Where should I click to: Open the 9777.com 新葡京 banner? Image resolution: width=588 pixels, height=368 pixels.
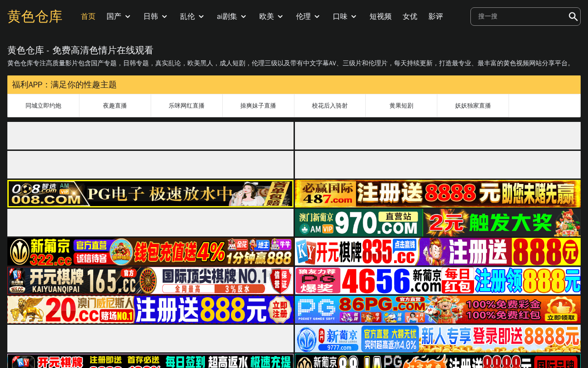point(438,339)
